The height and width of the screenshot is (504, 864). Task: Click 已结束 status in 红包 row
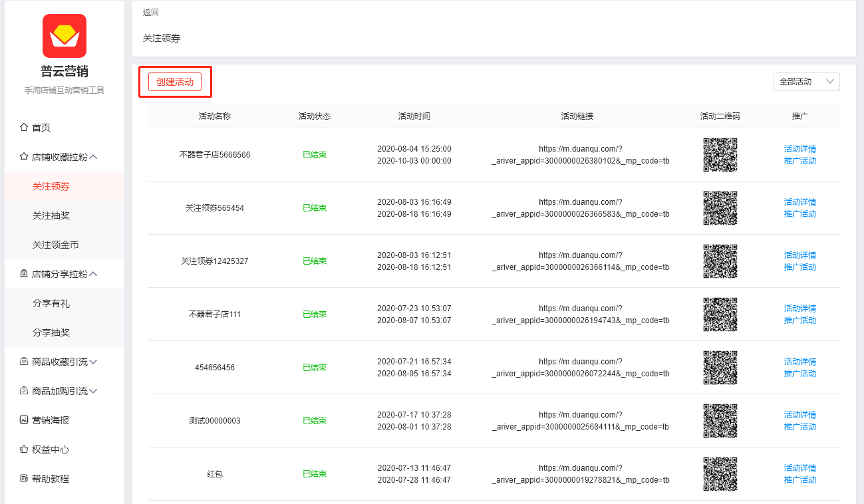pos(315,474)
